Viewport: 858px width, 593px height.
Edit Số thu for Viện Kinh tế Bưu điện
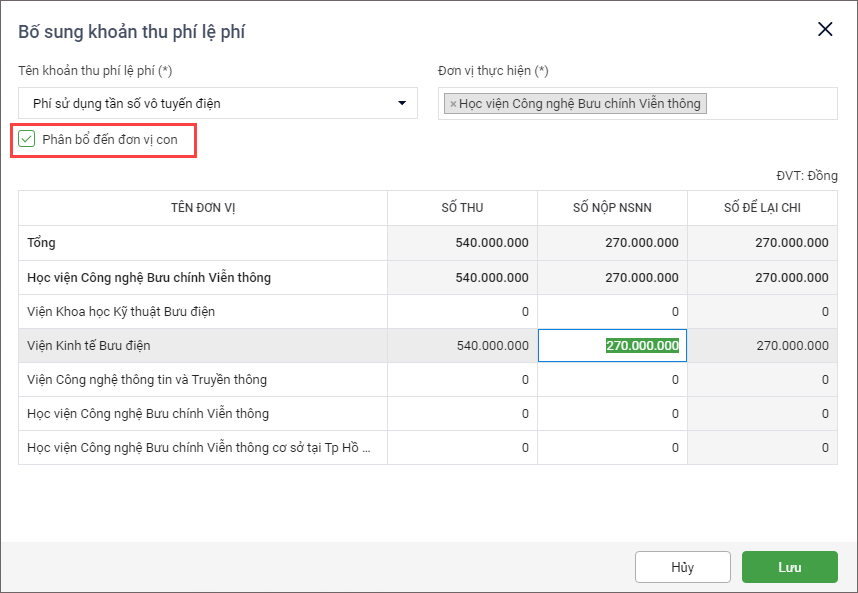(x=462, y=346)
